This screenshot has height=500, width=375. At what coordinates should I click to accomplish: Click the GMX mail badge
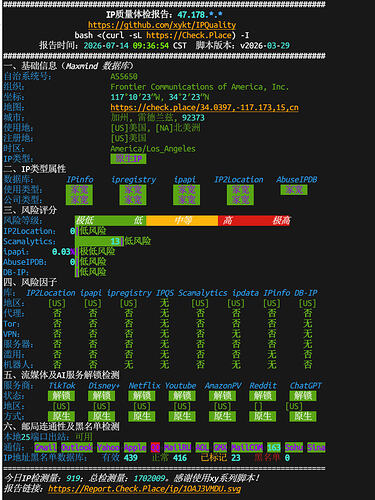point(220,447)
